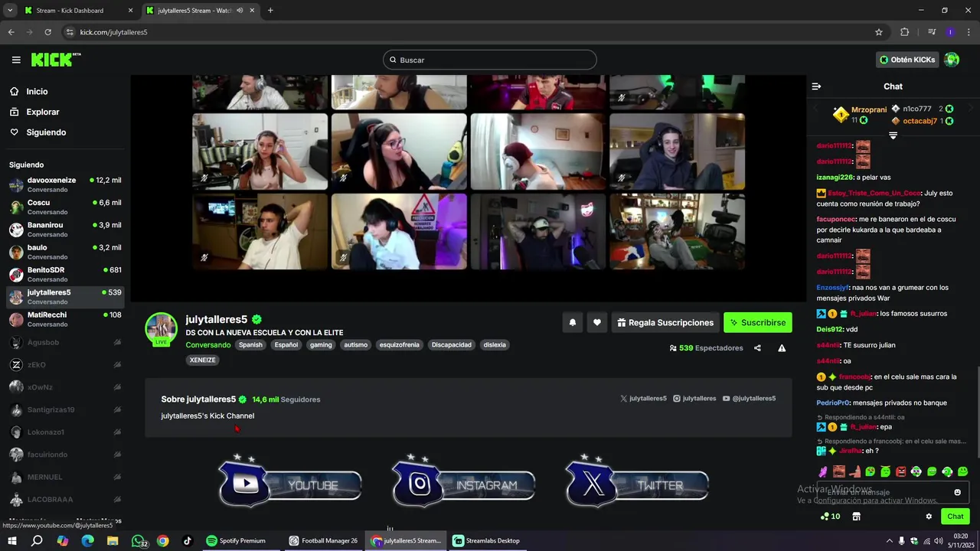Expand the gifters leaderboard in chat
Screen dimensions: 980x551
(x=893, y=135)
